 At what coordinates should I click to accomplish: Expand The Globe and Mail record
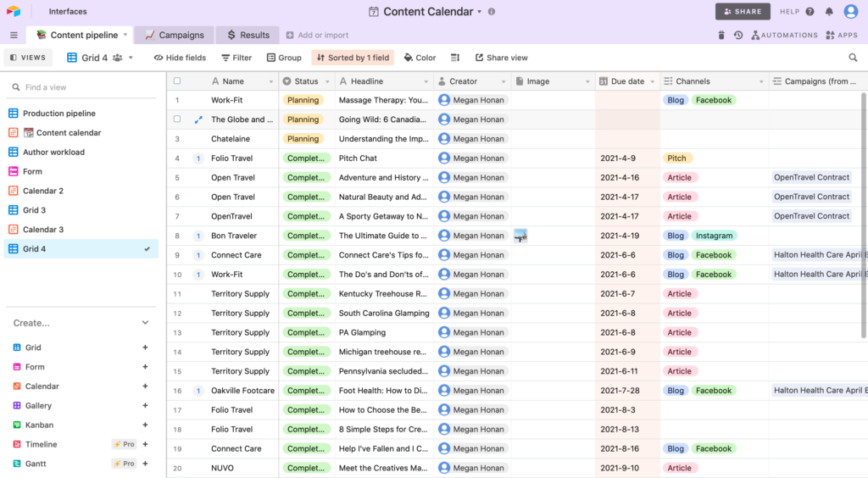[198, 119]
